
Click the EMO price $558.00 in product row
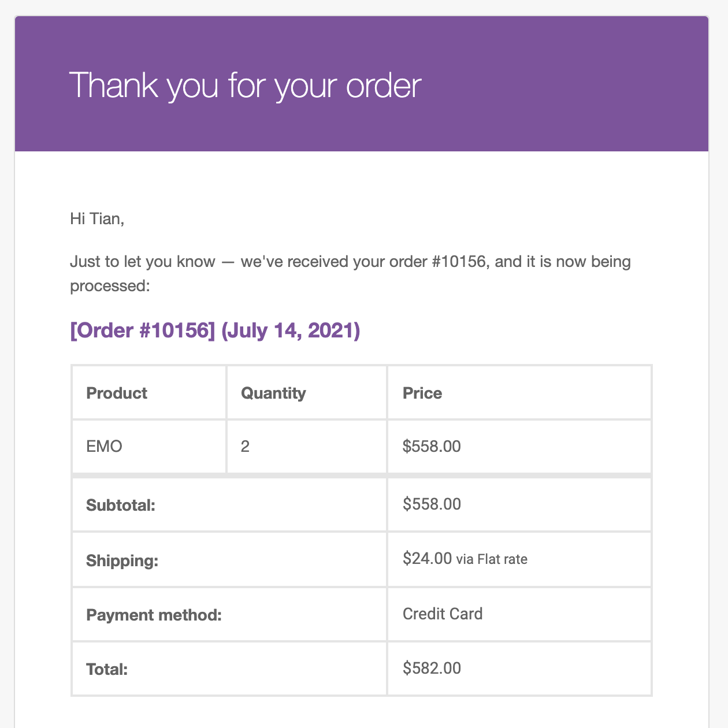coord(432,447)
